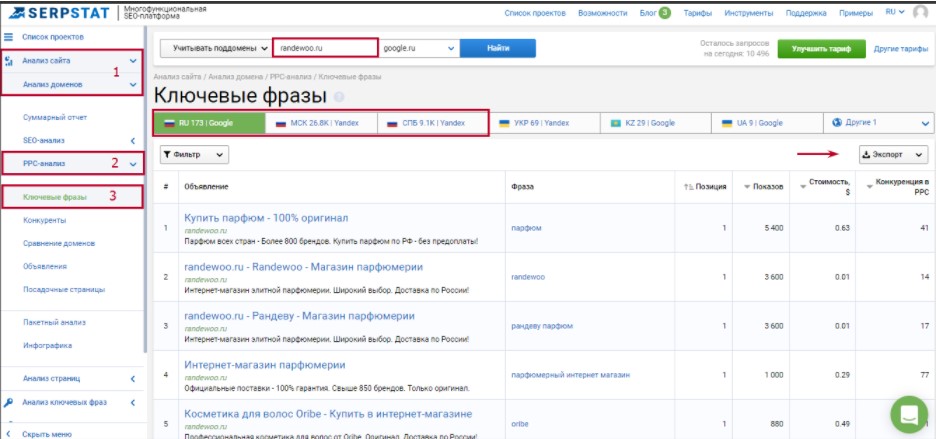Open Блог in top navigation
This screenshot has width=936, height=439.
648,13
